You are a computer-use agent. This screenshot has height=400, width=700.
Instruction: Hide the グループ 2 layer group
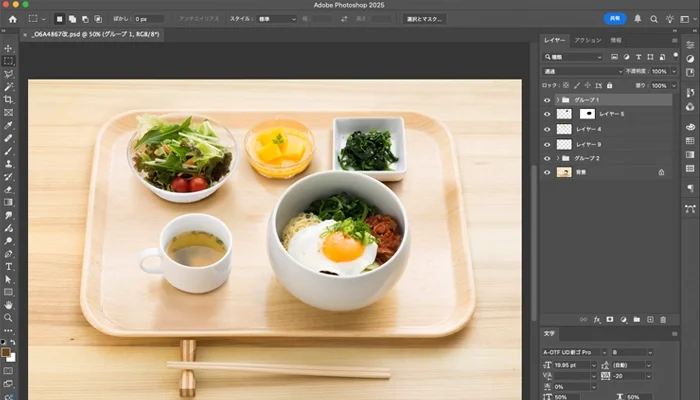click(x=547, y=158)
